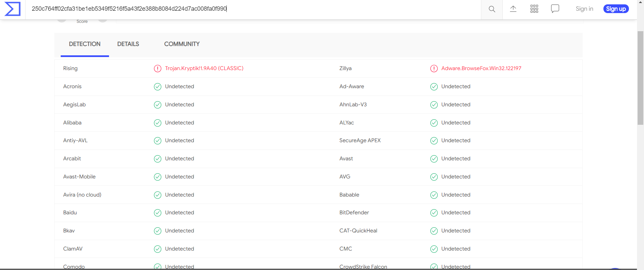Click the Acronis engine name
Viewport: 644px width, 270px height.
72,87
